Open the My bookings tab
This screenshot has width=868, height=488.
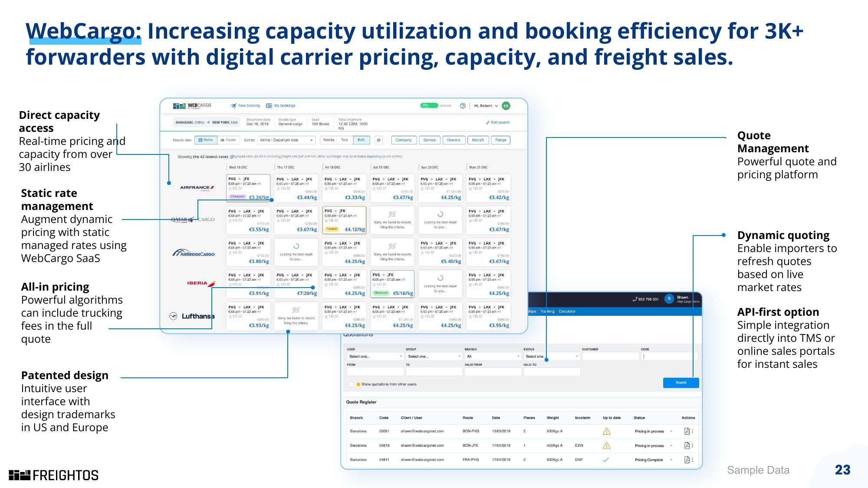coord(281,106)
